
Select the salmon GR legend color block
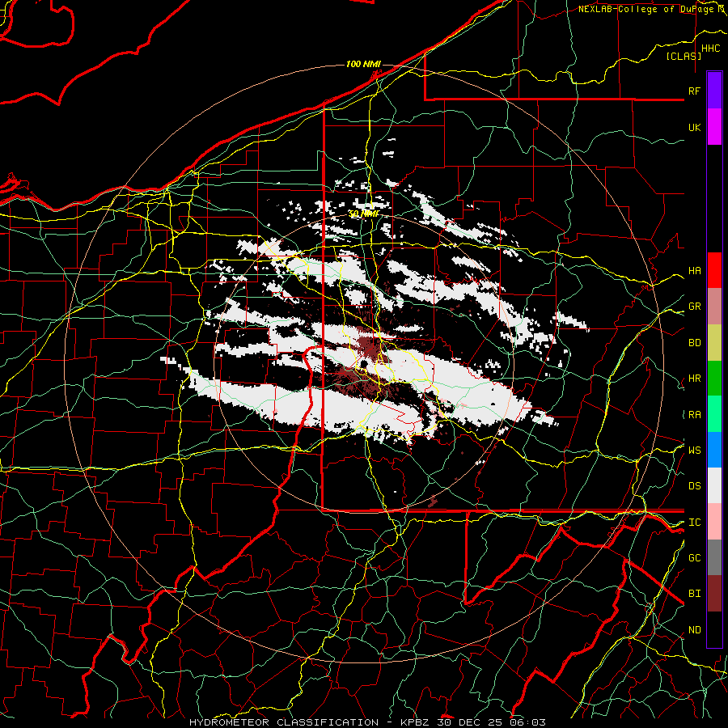click(x=714, y=306)
